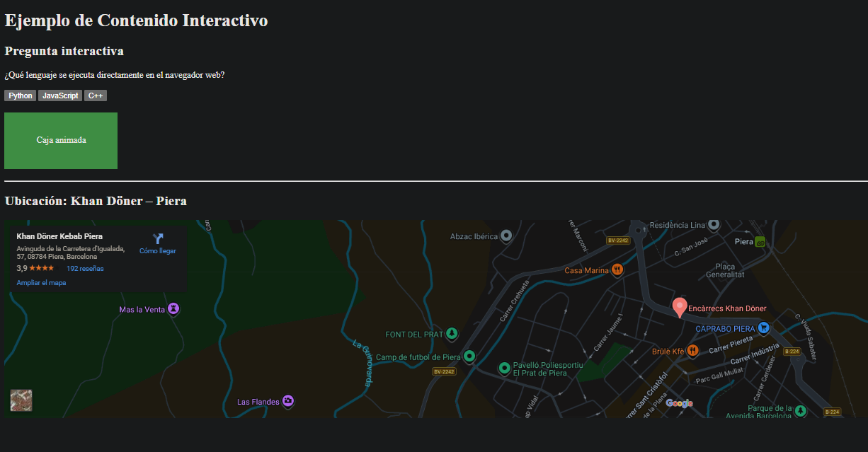The height and width of the screenshot is (452, 868).
Task: Toggle the satellite layer thumbnail
Action: (21, 400)
